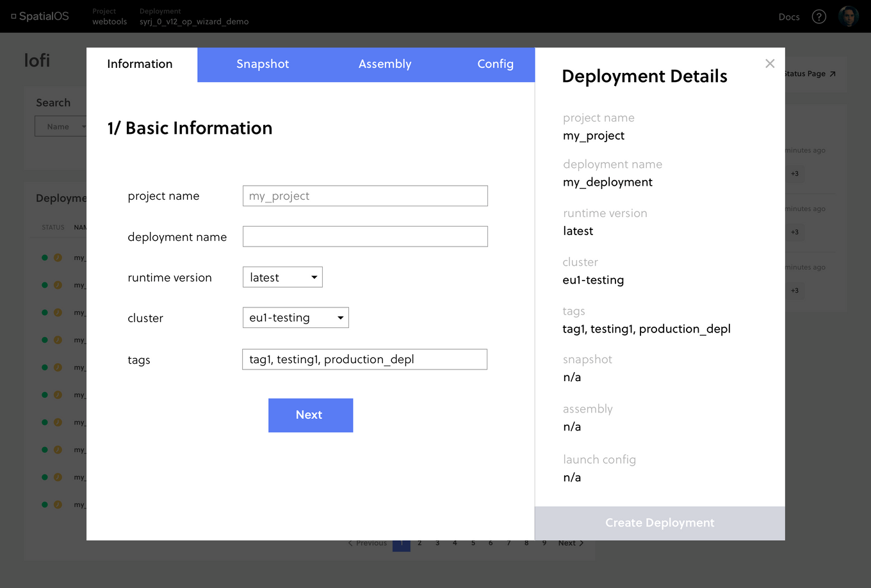Click the Create Deployment button
Image resolution: width=871 pixels, height=588 pixels.
click(659, 523)
